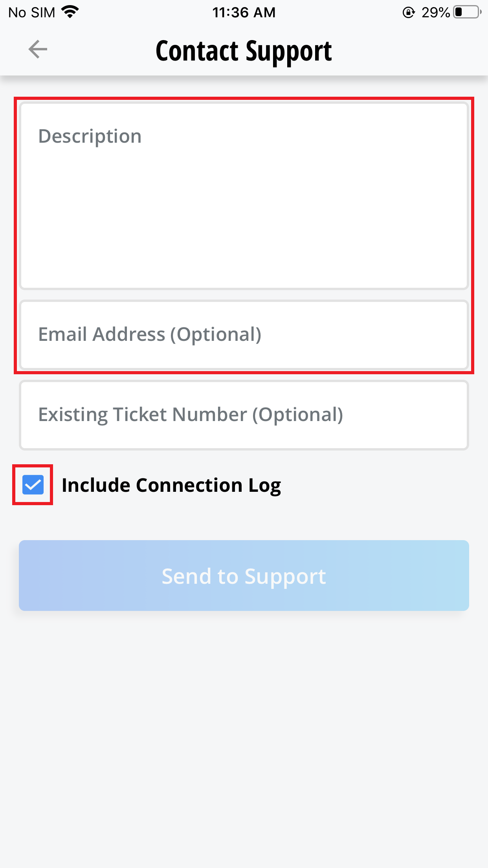Uncheck the Include Connection Log checkbox
The width and height of the screenshot is (488, 868).
point(33,485)
